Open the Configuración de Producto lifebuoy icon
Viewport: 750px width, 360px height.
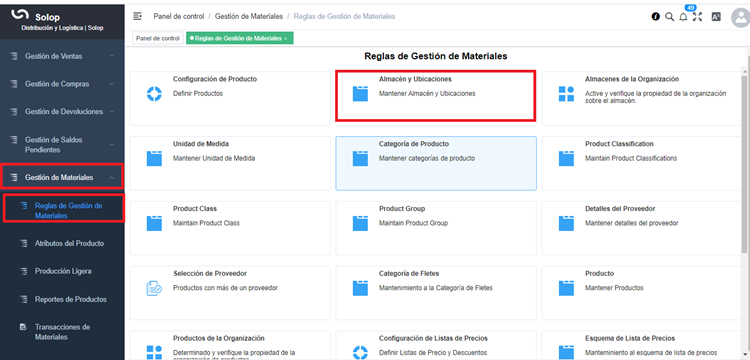[x=154, y=94]
